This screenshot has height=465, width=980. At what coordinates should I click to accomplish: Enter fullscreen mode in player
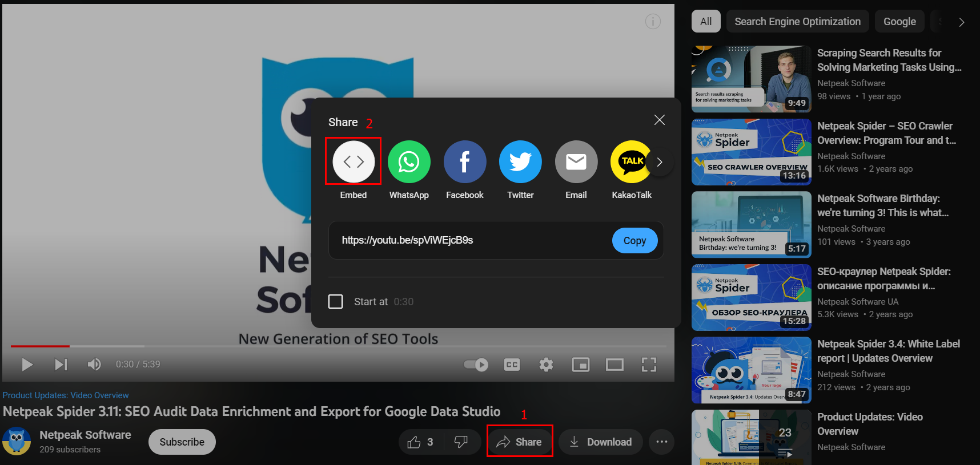pyautogui.click(x=649, y=365)
